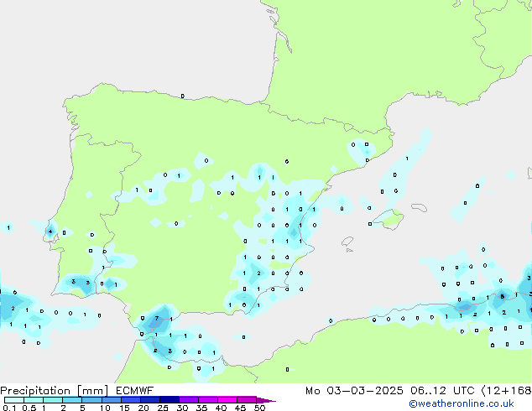532x411 pixels.
Task: Click the 'Precipitation' title text
Action: pyautogui.click(x=35, y=391)
